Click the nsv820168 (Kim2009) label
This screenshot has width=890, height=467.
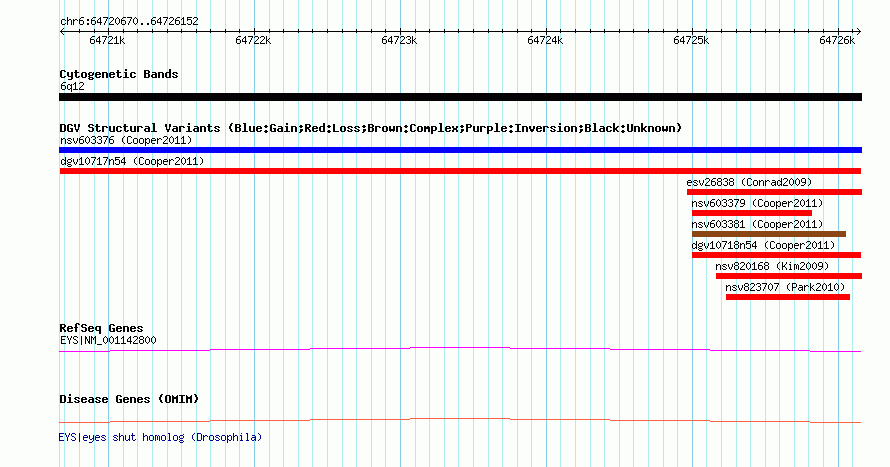coord(772,266)
